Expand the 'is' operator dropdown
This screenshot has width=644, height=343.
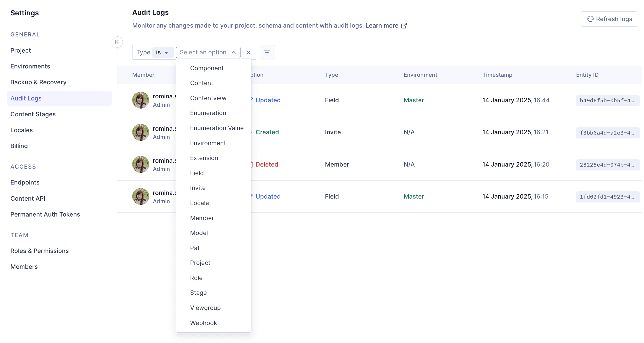pyautogui.click(x=162, y=52)
